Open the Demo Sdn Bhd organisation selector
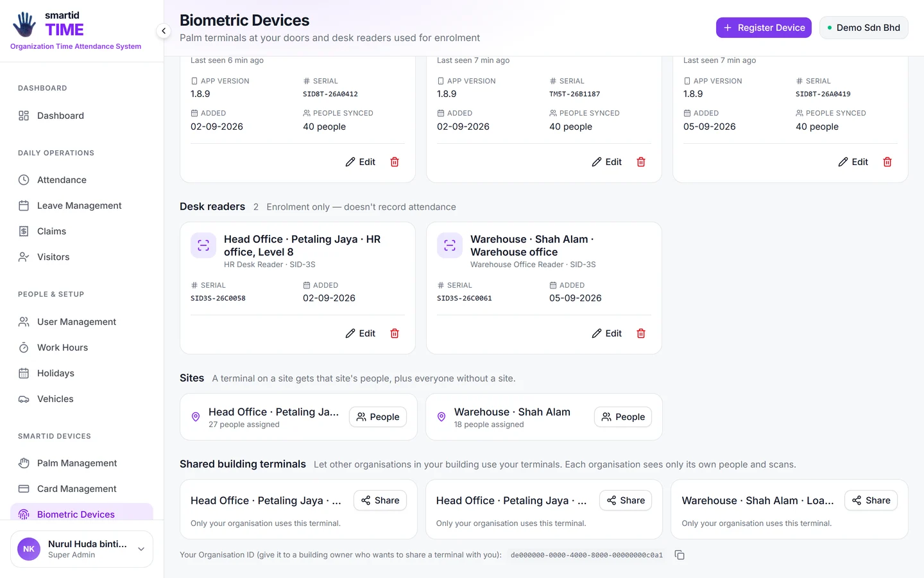Screen dimensions: 924x578 click(864, 28)
